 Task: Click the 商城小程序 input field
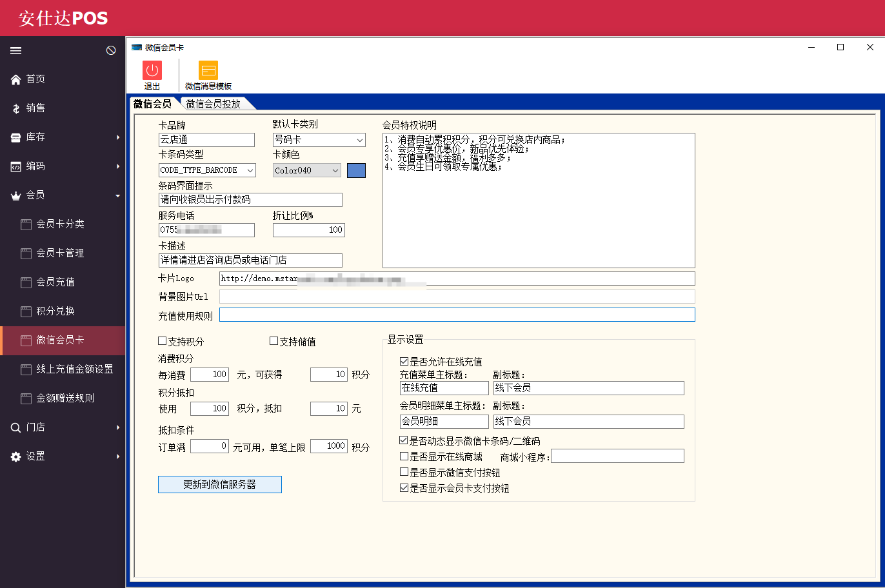(617, 456)
